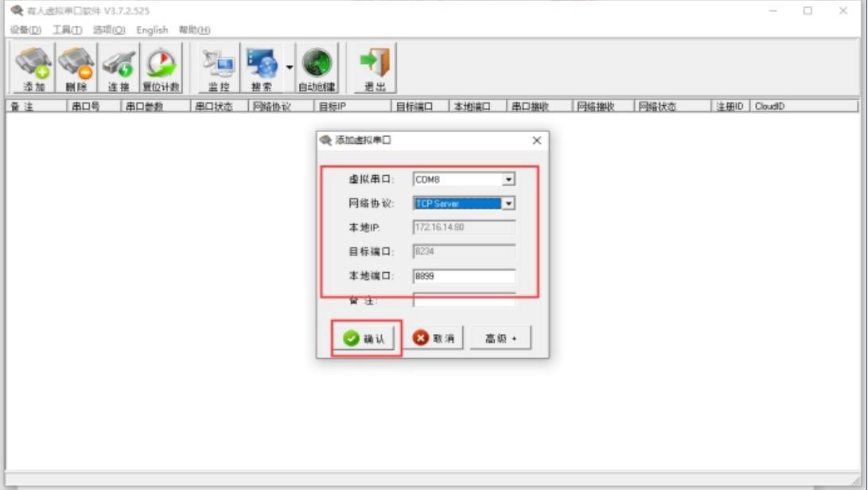Image resolution: width=868 pixels, height=490 pixels.
Task: Switch interface language via English menu item
Action: [152, 29]
